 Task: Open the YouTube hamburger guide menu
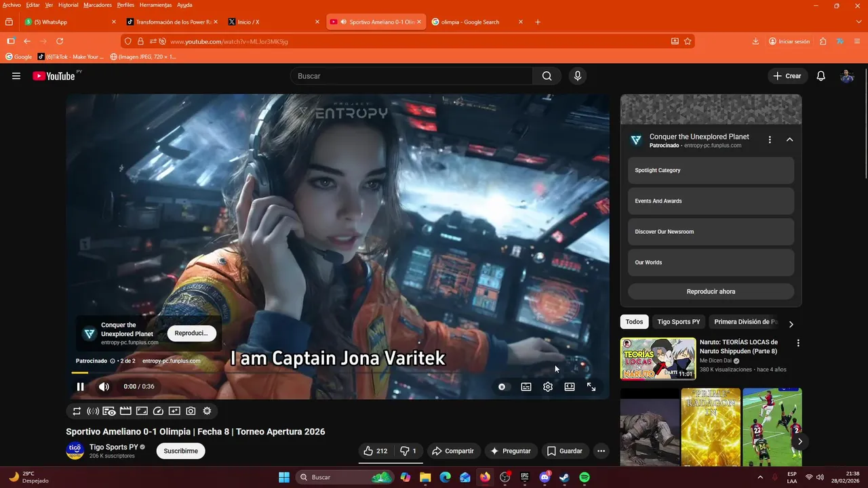[x=16, y=76]
